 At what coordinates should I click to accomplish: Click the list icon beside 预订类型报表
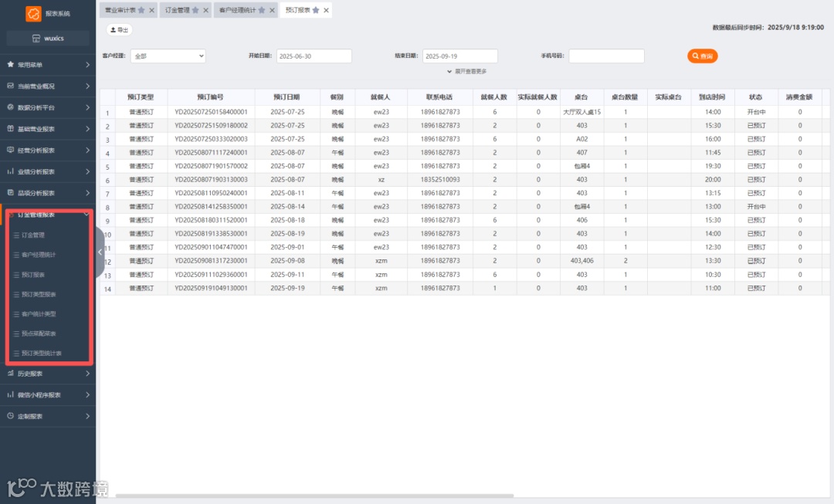coord(16,294)
